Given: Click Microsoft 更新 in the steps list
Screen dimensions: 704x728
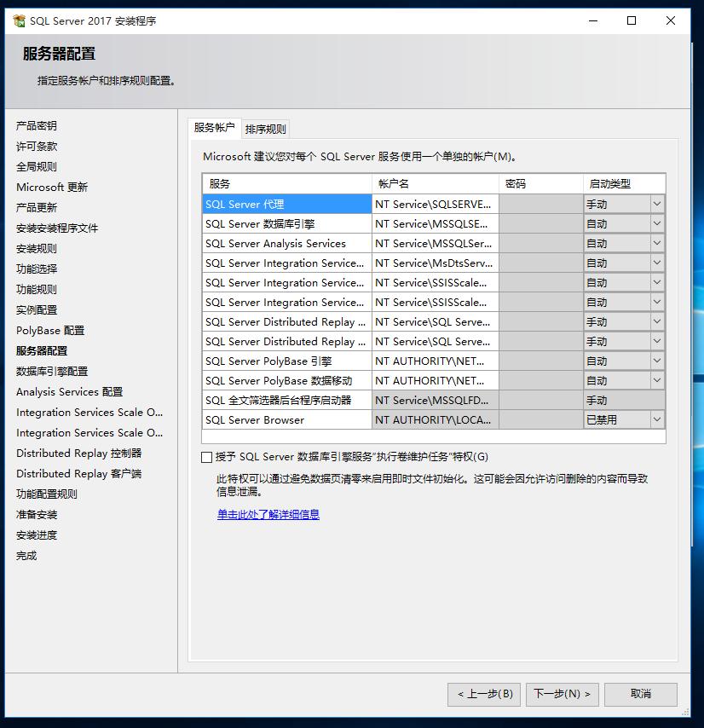Looking at the screenshot, I should (52, 187).
